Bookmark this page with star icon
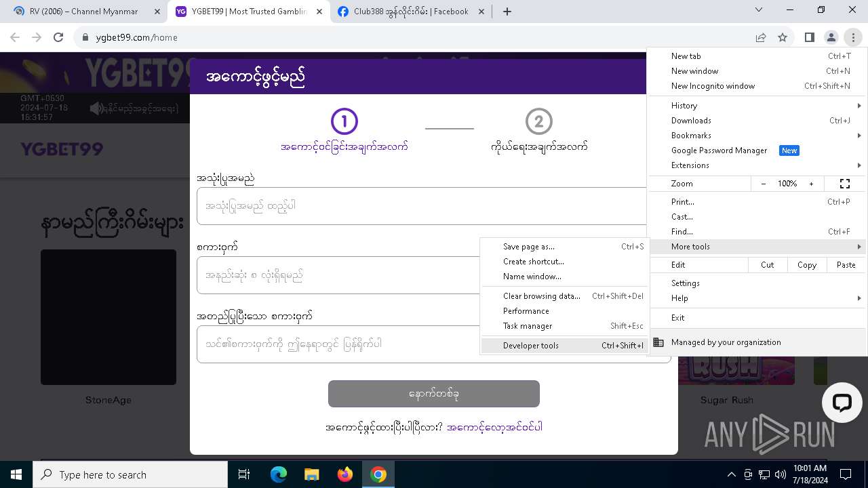This screenshot has width=868, height=488. click(x=783, y=38)
